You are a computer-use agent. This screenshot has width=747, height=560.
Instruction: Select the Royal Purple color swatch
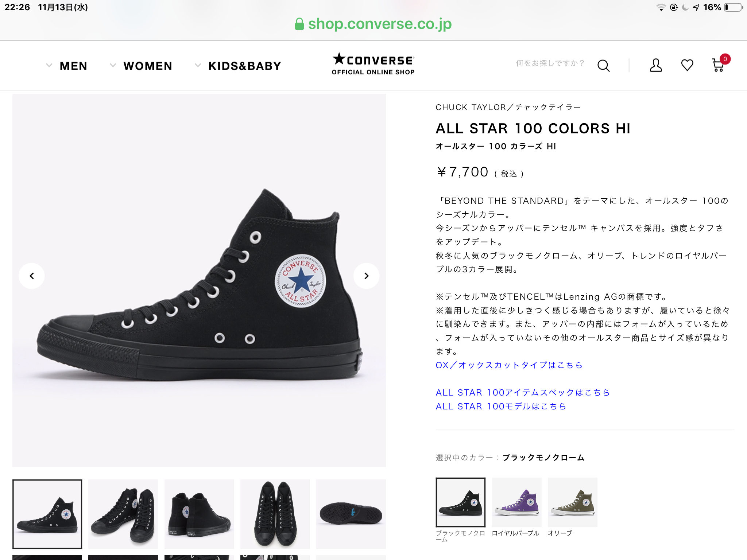pos(516,502)
